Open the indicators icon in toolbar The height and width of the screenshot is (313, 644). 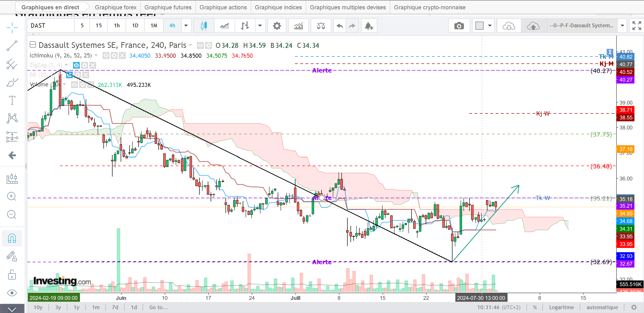299,26
